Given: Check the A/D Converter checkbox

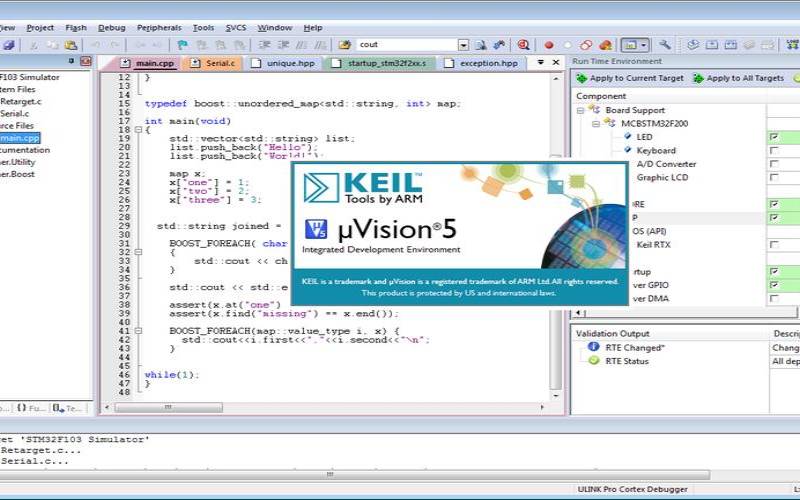Looking at the screenshot, I should [774, 164].
